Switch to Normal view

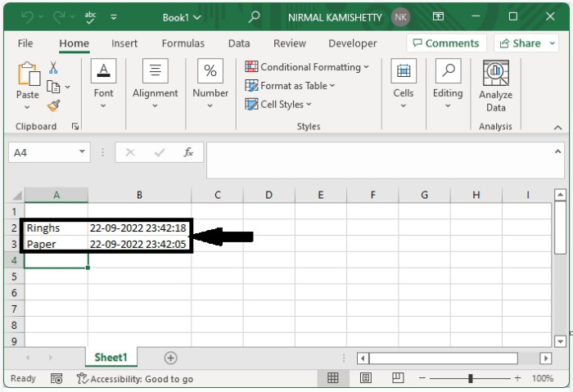click(x=332, y=378)
